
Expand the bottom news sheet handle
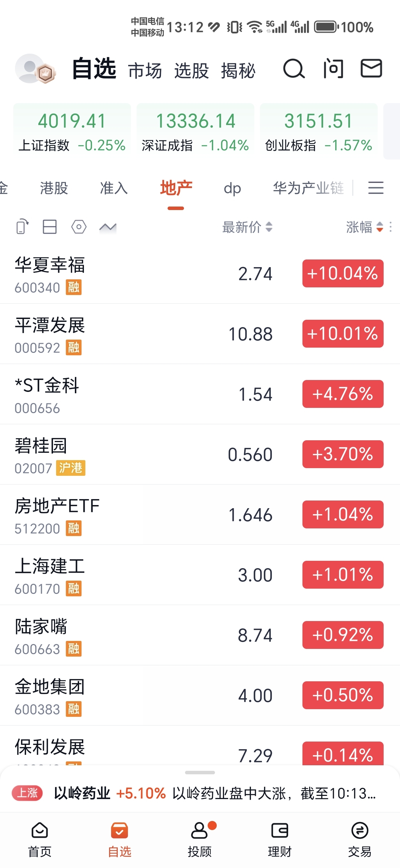(200, 773)
